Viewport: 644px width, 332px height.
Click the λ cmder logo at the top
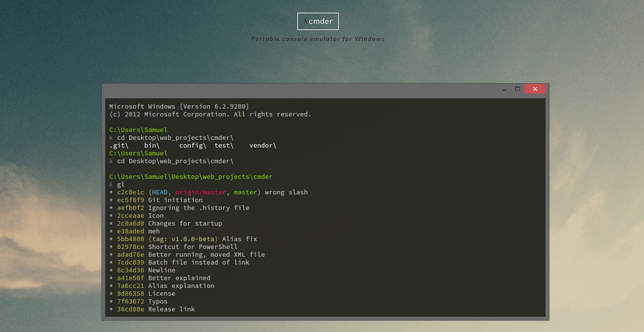point(318,21)
